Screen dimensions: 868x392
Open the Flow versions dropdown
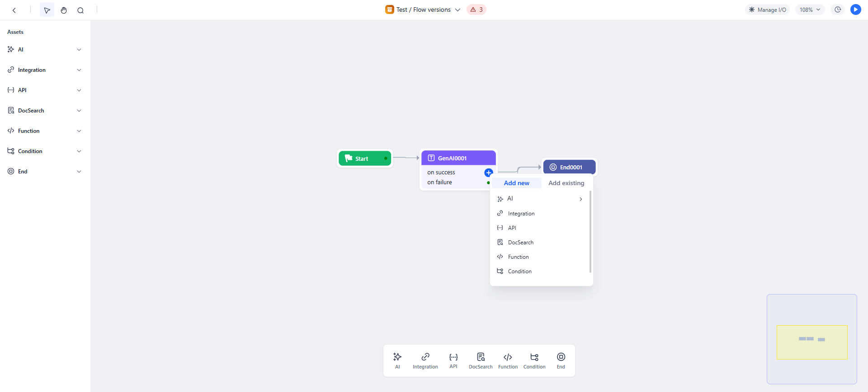(x=458, y=9)
